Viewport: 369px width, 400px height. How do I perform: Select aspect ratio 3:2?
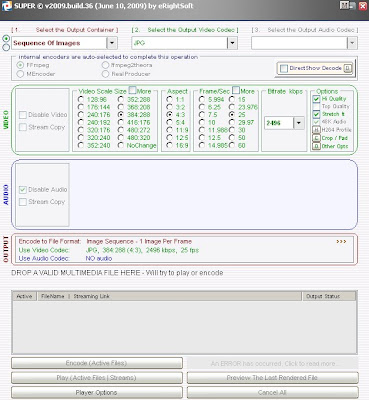pos(169,107)
